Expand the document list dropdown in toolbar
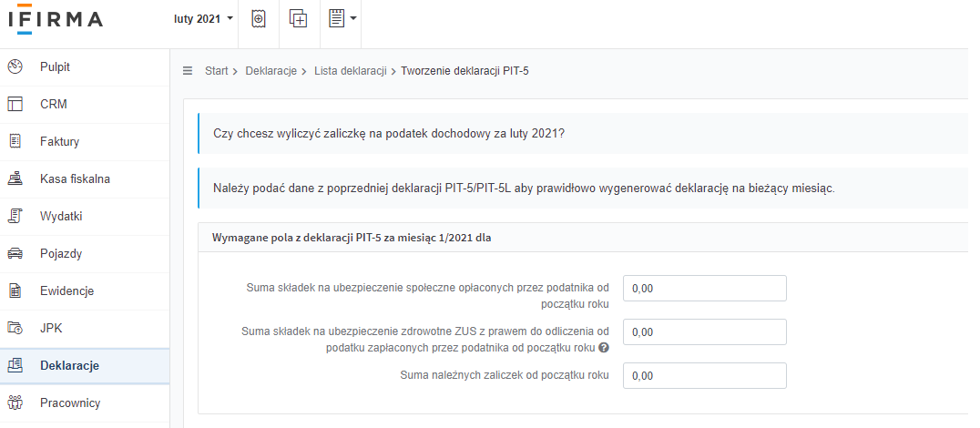The width and height of the screenshot is (980, 428). [342, 19]
